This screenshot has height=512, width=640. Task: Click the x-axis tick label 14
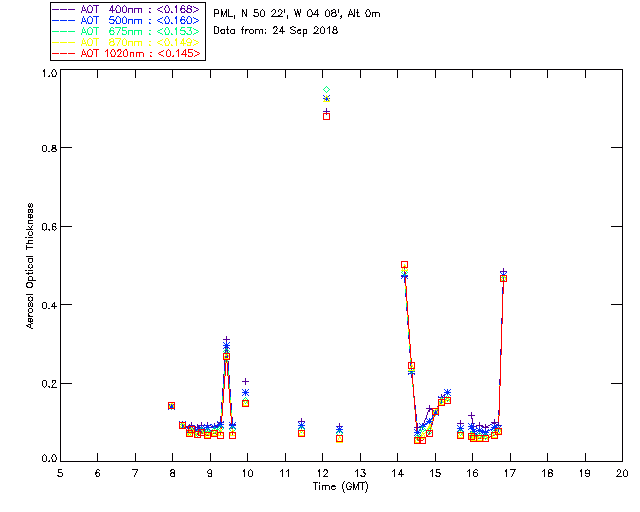click(398, 473)
